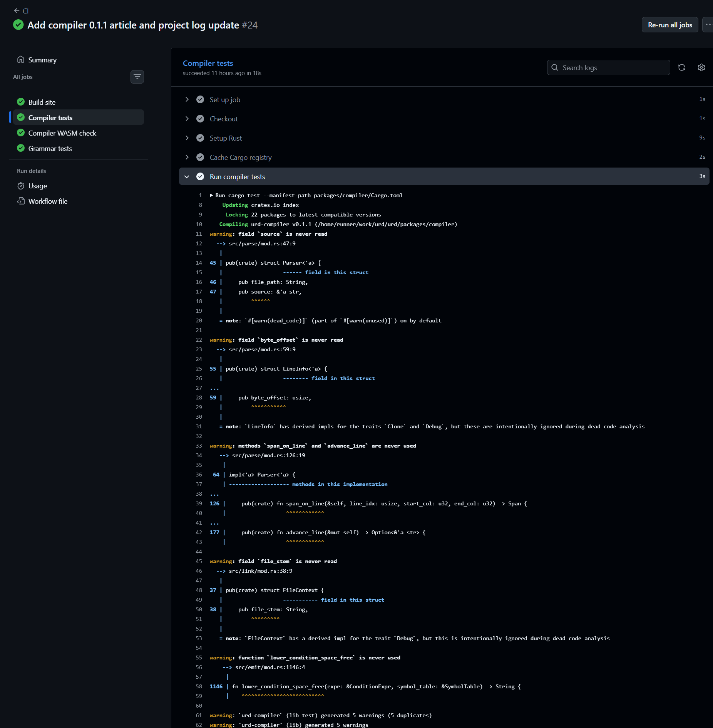The image size is (713, 728).
Task: Open the Grammar tests job
Action: click(x=50, y=148)
